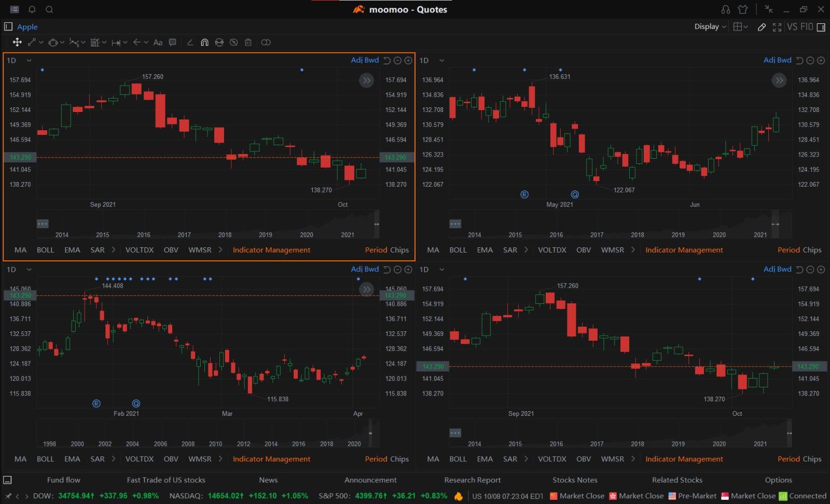Open the Display dropdown

click(710, 26)
